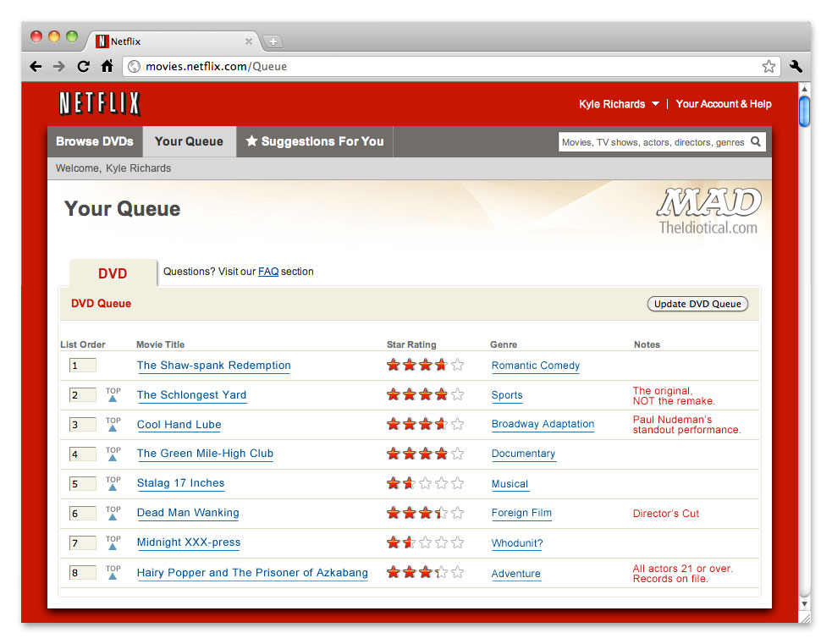Open Hairy Popper and The Prisoner link
This screenshot has width=832, height=644.
click(252, 573)
